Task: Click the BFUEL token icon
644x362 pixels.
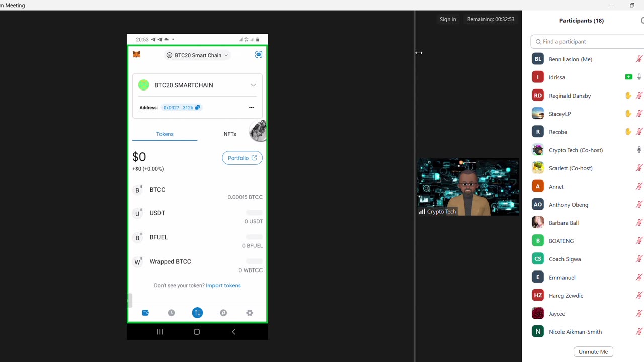Action: coord(137,237)
